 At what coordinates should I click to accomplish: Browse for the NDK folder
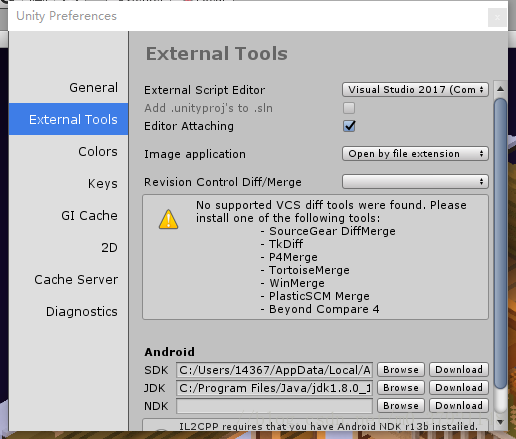click(401, 406)
